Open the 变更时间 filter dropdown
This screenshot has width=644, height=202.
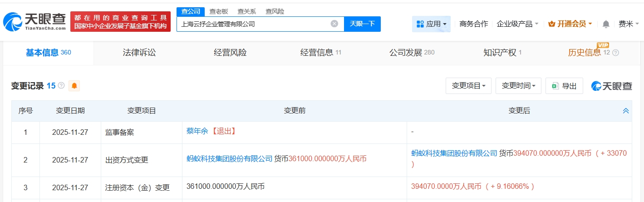518,86
